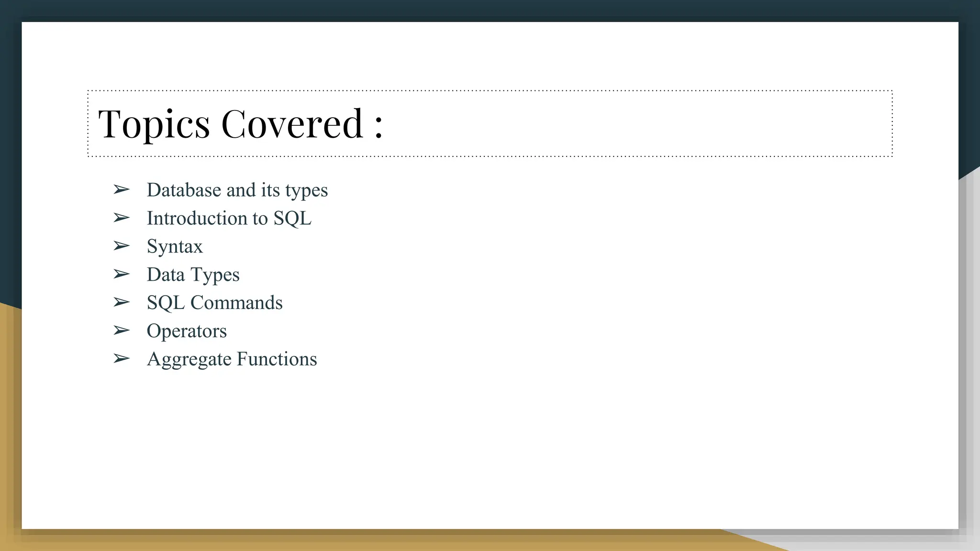Click the grey shape on the right edge
Viewport: 980px width, 551px height.
[x=970, y=359]
